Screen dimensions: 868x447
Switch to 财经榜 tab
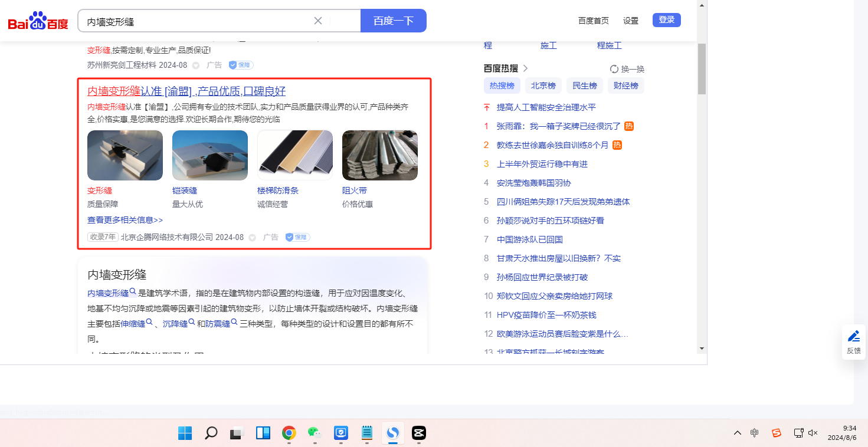[x=625, y=86]
